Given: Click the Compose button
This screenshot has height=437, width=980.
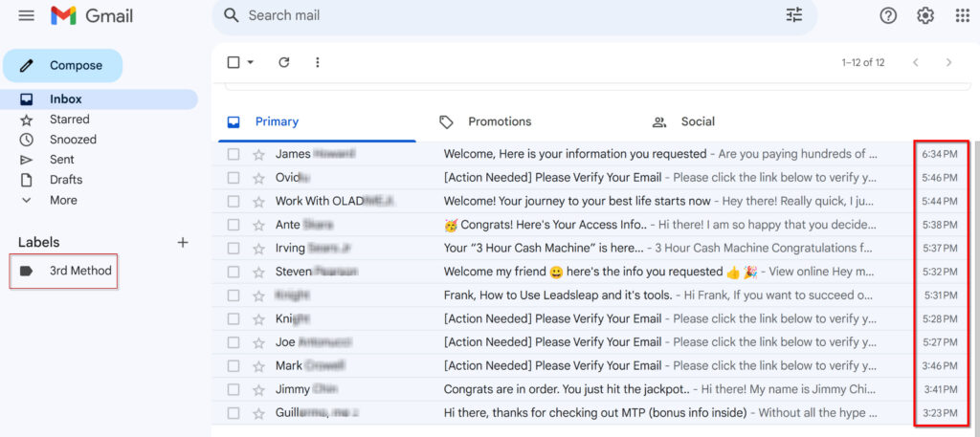Looking at the screenshot, I should point(63,65).
